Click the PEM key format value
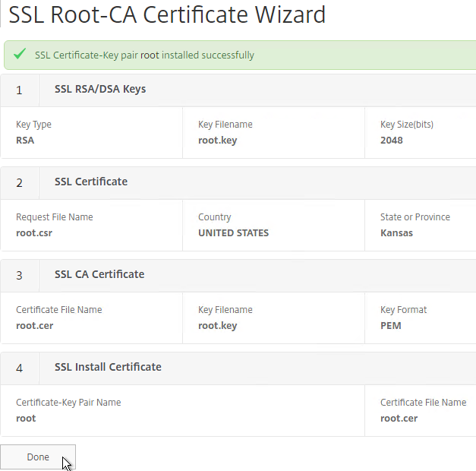This screenshot has width=476, height=471. (391, 326)
